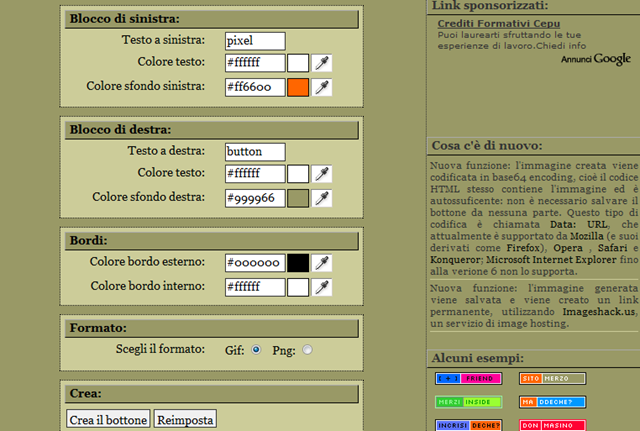Click the FRIEND example button image
The height and width of the screenshot is (431, 640).
[x=469, y=378]
